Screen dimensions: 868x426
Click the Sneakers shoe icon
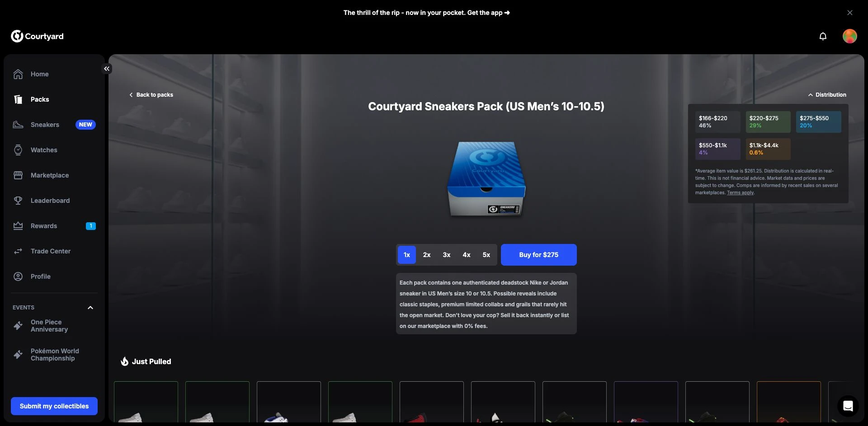18,125
